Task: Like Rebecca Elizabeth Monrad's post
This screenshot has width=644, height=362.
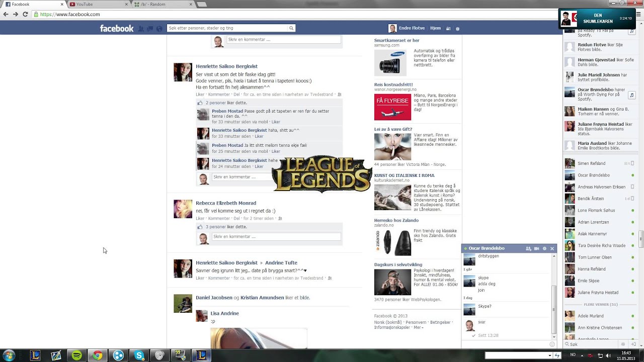Action: [200, 218]
